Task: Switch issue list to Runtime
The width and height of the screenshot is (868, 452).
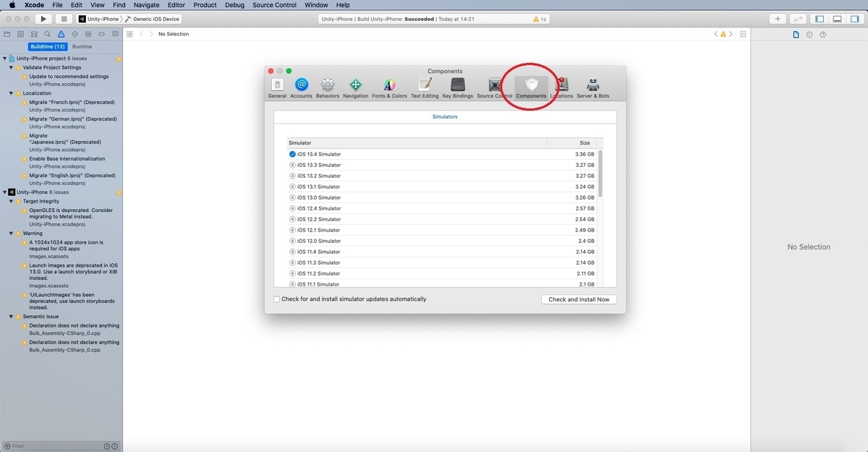Action: tap(82, 46)
